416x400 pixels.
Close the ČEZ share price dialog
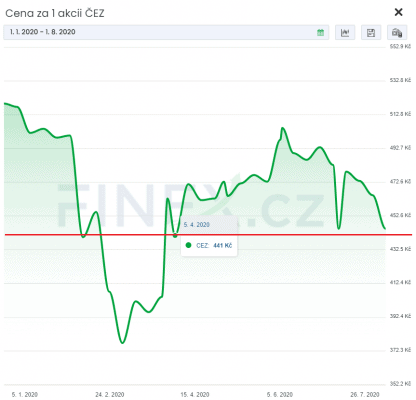coord(398,12)
